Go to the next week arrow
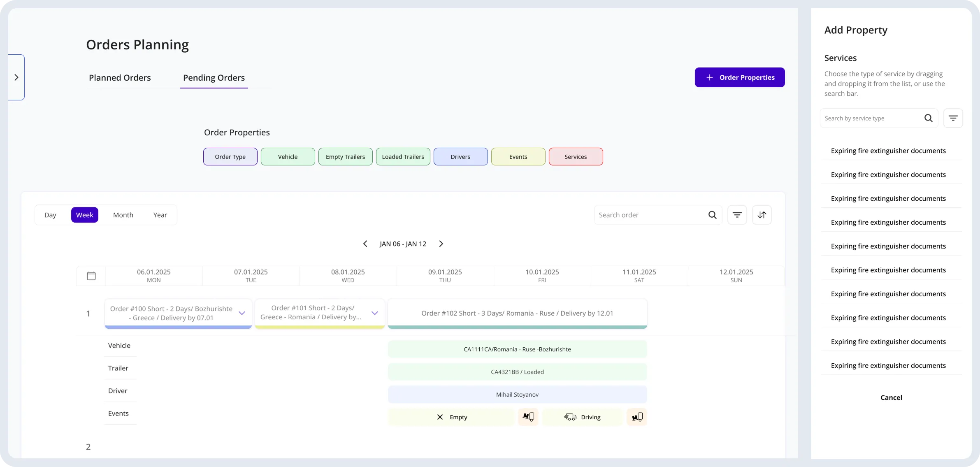Viewport: 980px width, 467px height. click(441, 244)
